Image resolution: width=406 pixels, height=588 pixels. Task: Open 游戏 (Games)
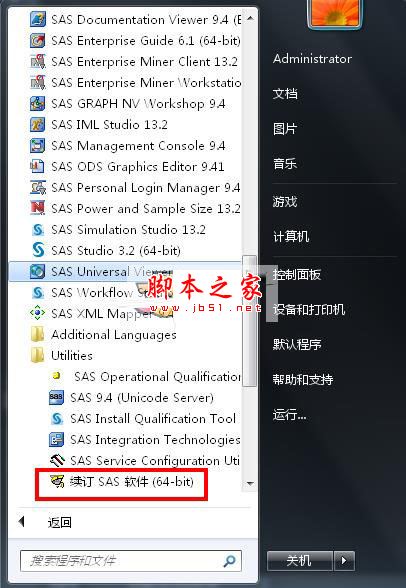point(285,201)
